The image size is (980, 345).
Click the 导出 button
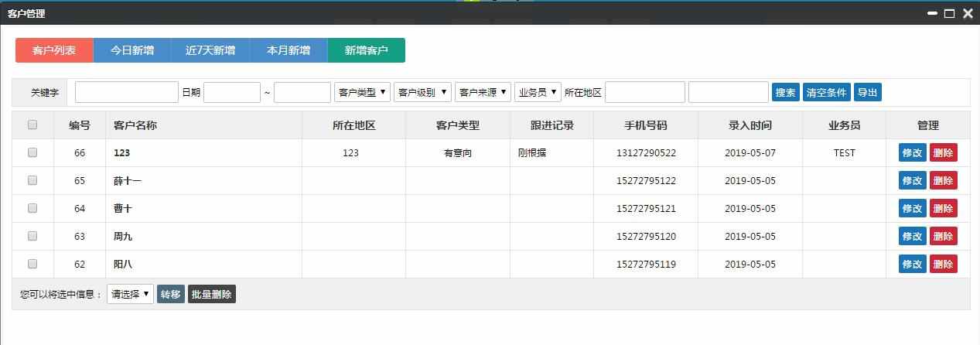[868, 92]
